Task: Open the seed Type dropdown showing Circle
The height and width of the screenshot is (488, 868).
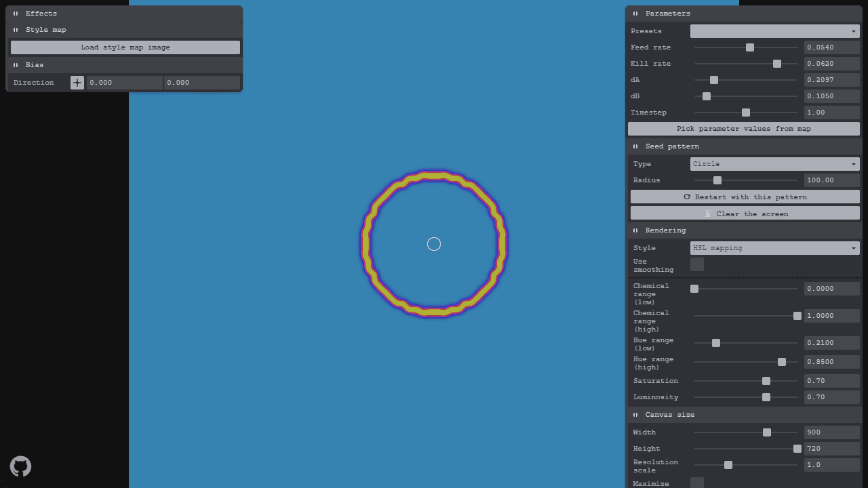Action: [775, 164]
